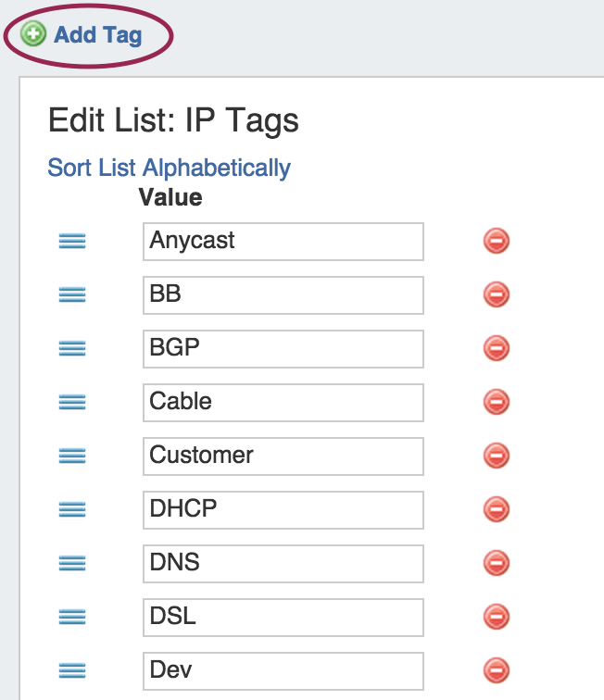Remove the Cable tag from list

[x=497, y=403]
